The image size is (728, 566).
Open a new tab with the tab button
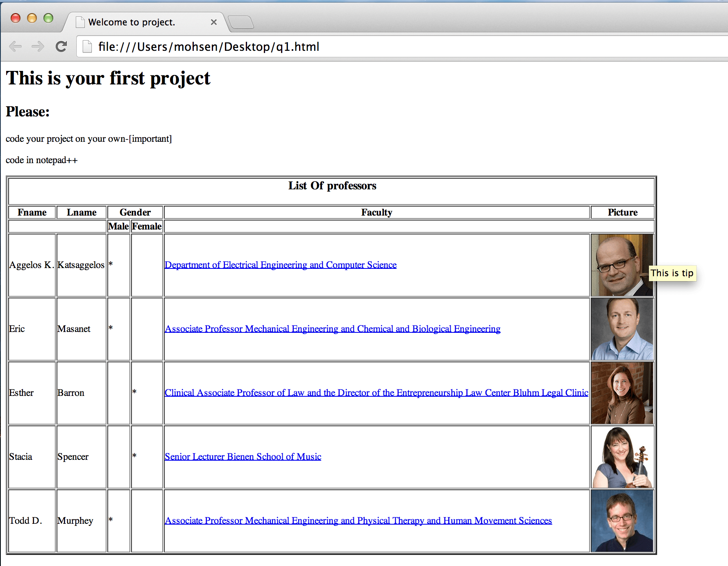coord(241,22)
